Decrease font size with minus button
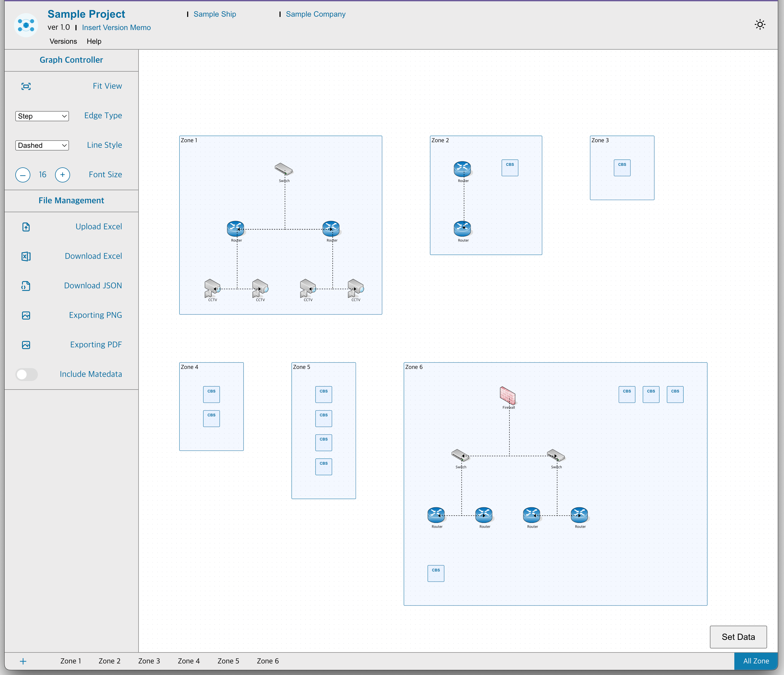The image size is (784, 675). 23,175
